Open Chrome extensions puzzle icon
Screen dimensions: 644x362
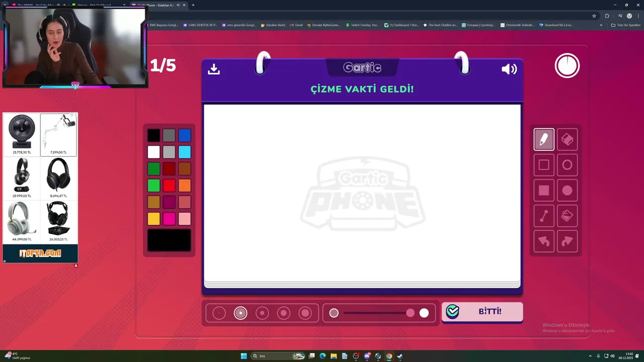click(607, 16)
